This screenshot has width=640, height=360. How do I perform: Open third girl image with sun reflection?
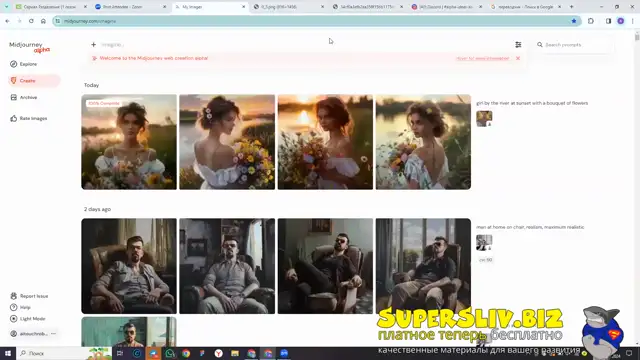pos(325,142)
